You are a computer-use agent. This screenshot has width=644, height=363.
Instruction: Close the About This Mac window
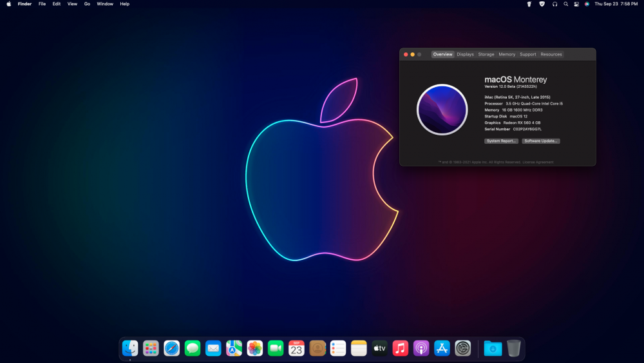(406, 54)
